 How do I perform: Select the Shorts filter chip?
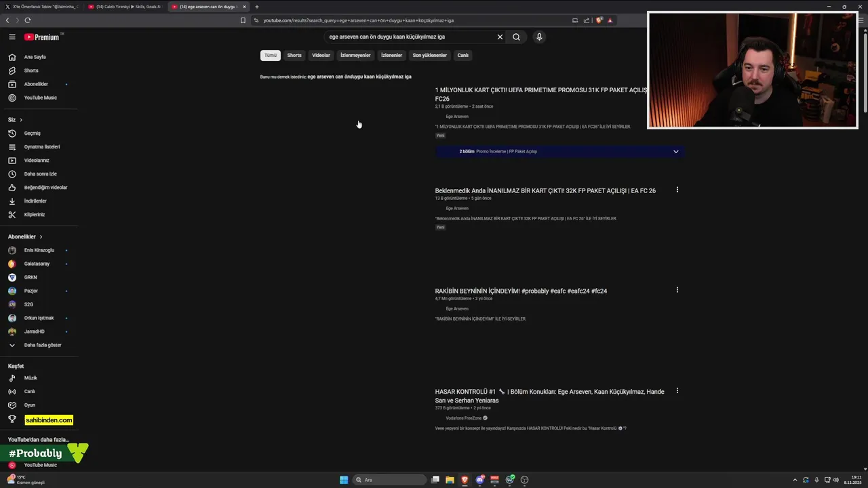(x=294, y=56)
